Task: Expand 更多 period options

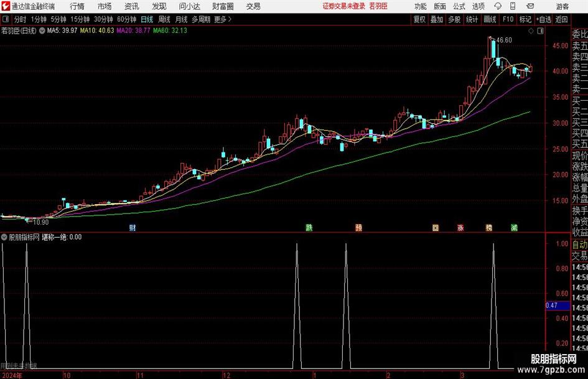Action: pyautogui.click(x=223, y=19)
